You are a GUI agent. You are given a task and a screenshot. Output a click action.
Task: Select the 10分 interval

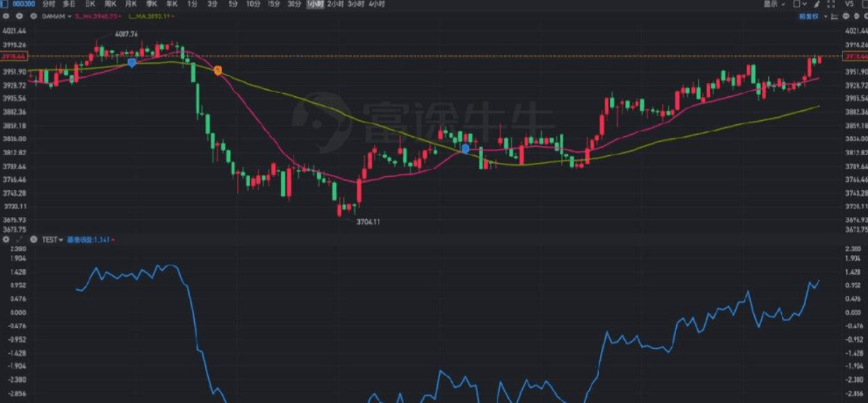coord(253,4)
